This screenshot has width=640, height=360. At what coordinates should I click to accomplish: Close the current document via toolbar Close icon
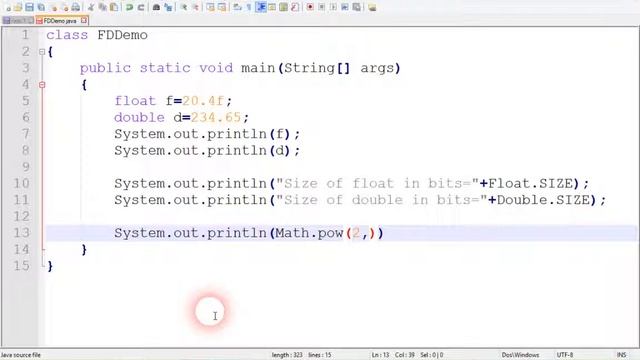[x=53, y=7]
